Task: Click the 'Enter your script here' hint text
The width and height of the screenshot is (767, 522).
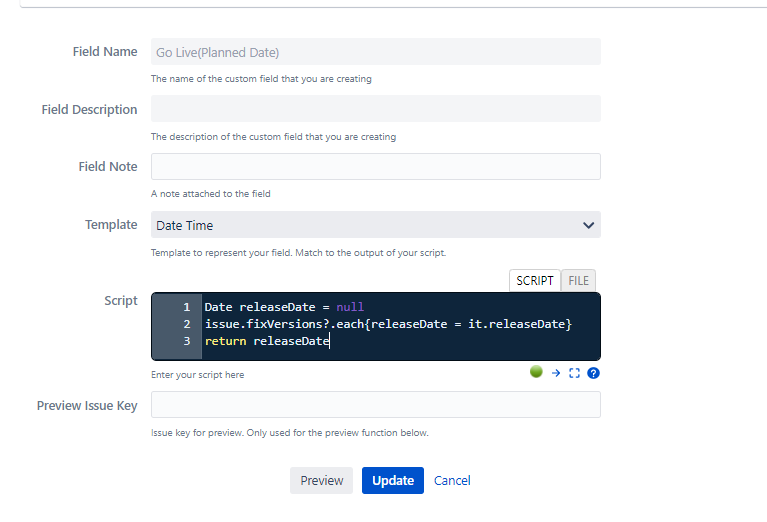Action: (x=198, y=375)
